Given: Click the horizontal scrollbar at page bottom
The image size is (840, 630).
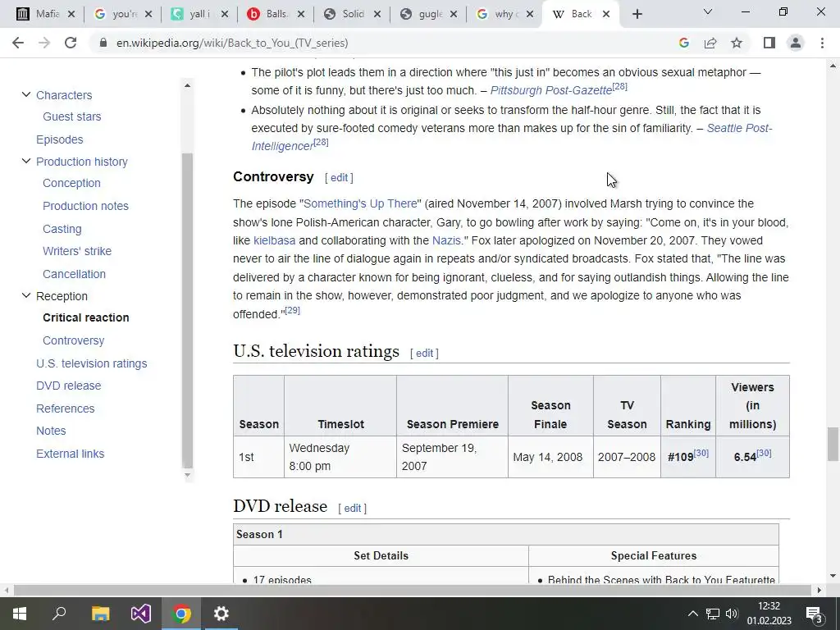Looking at the screenshot, I should [413, 591].
